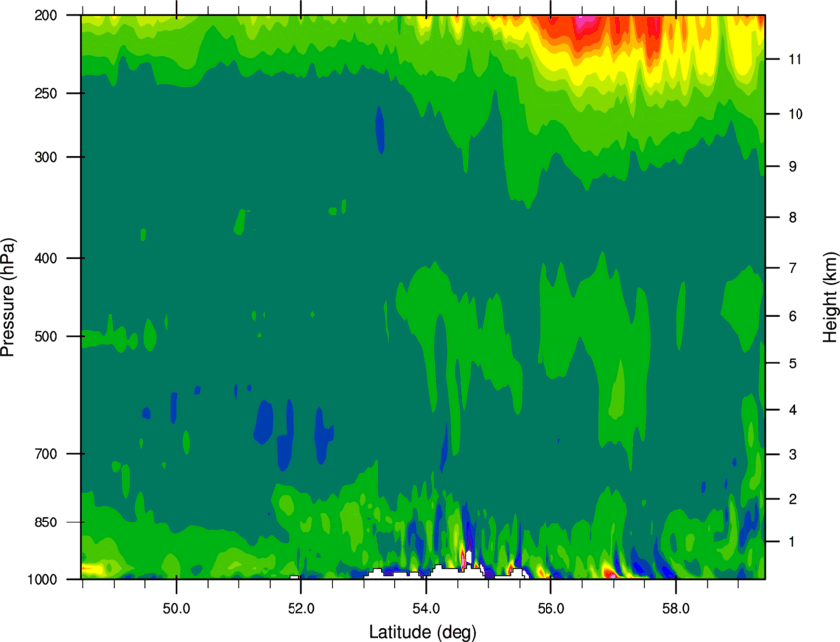Pick the 10 km height label
Screen dimensions: 840x642
[x=795, y=114]
